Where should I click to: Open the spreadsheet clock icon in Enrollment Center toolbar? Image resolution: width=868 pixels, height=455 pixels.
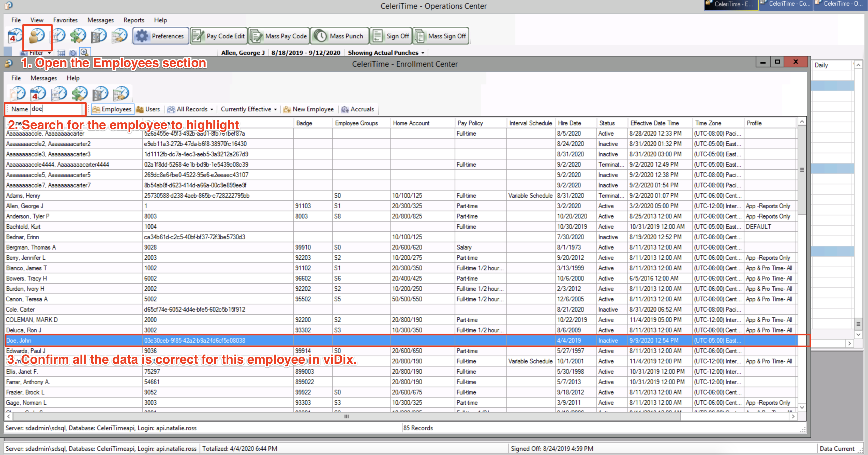pos(121,93)
